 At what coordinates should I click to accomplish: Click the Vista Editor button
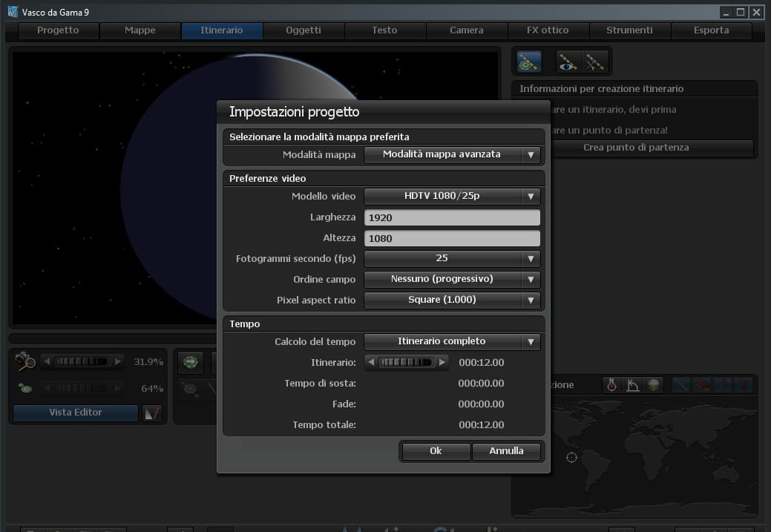click(x=75, y=413)
